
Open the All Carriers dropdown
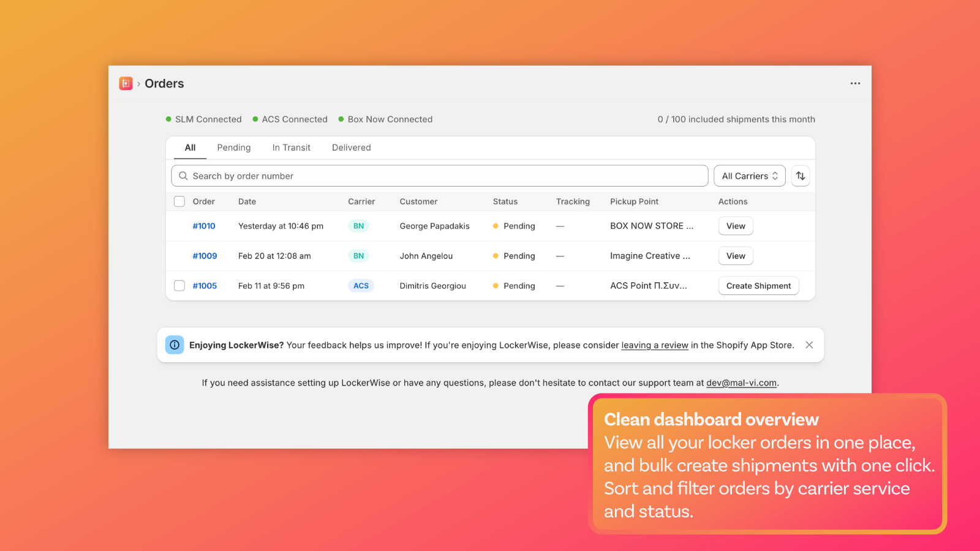750,176
